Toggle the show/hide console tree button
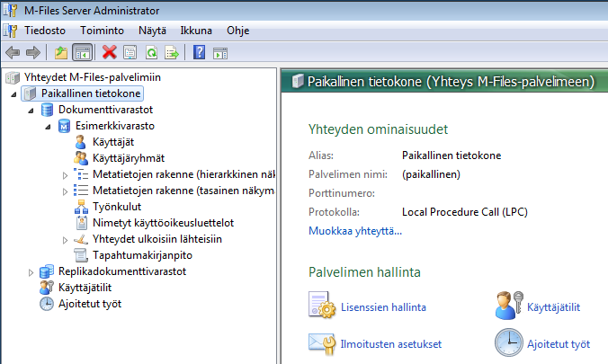The width and height of the screenshot is (608, 364). [82, 52]
